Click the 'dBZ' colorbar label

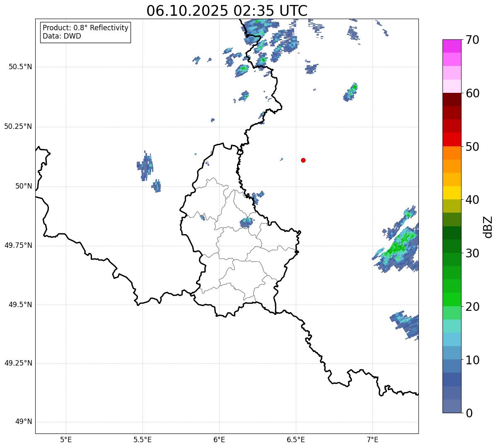(488, 226)
